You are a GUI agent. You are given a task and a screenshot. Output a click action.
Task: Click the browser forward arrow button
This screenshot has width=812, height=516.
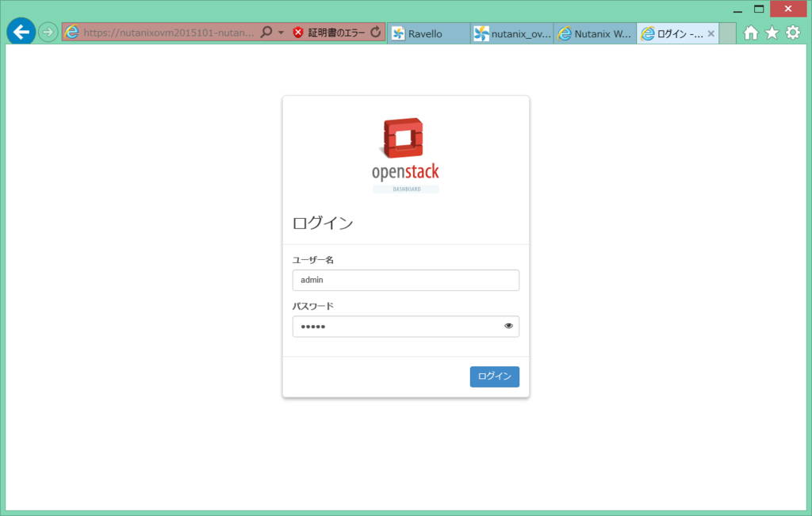point(48,32)
